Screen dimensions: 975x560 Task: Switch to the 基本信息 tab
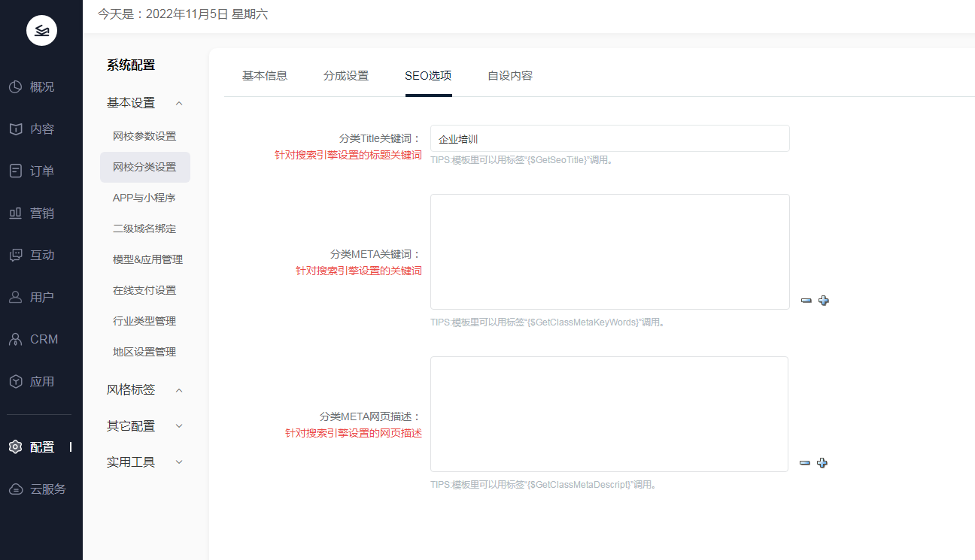pyautogui.click(x=265, y=76)
